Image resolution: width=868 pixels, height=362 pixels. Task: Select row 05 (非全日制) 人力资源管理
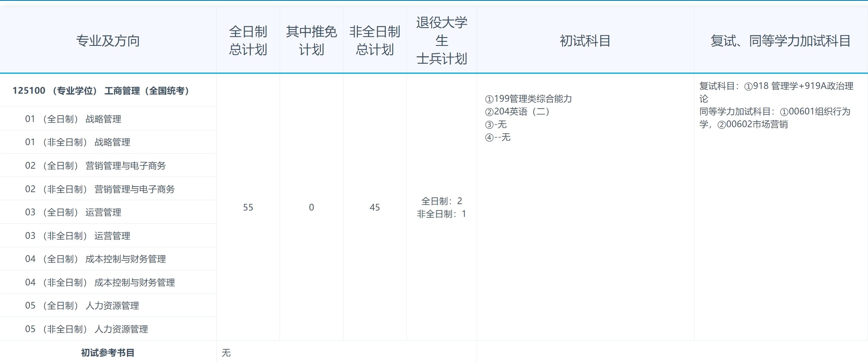[x=108, y=329]
